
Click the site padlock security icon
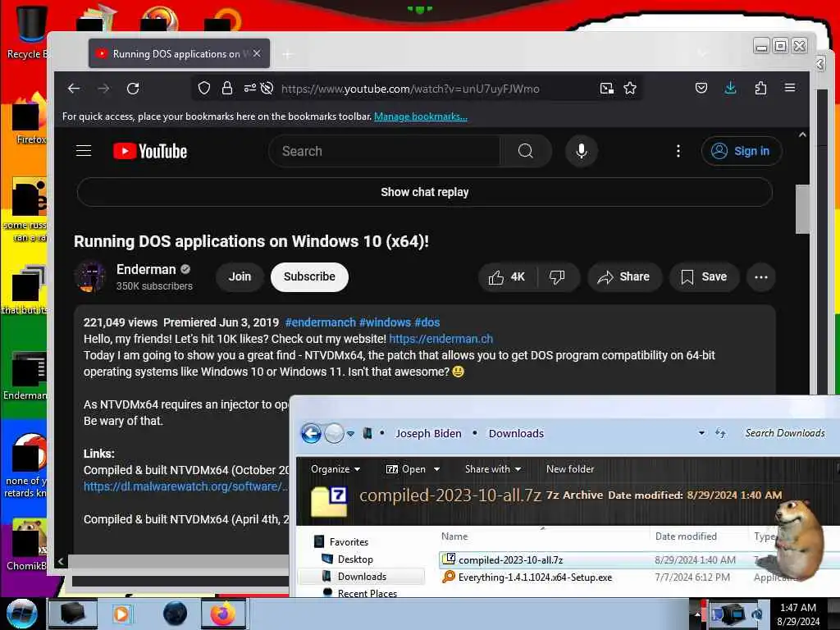[x=227, y=88]
